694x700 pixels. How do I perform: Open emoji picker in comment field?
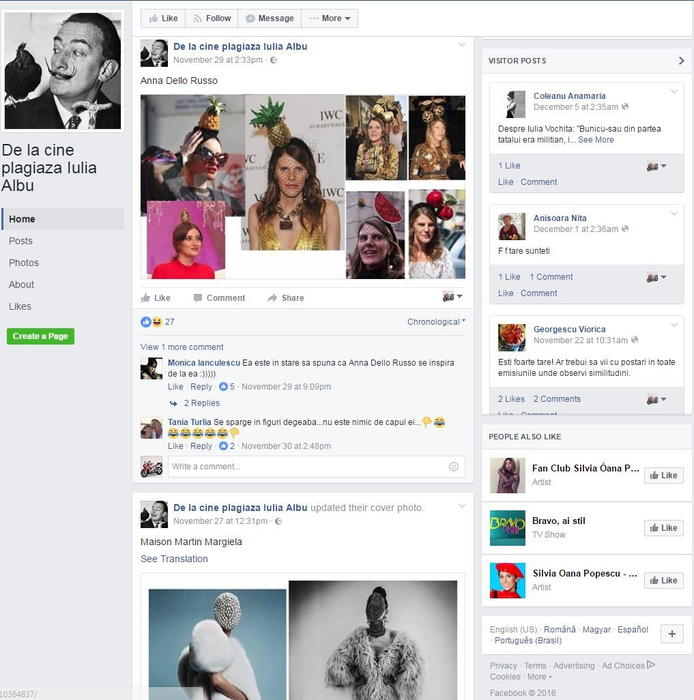click(453, 467)
